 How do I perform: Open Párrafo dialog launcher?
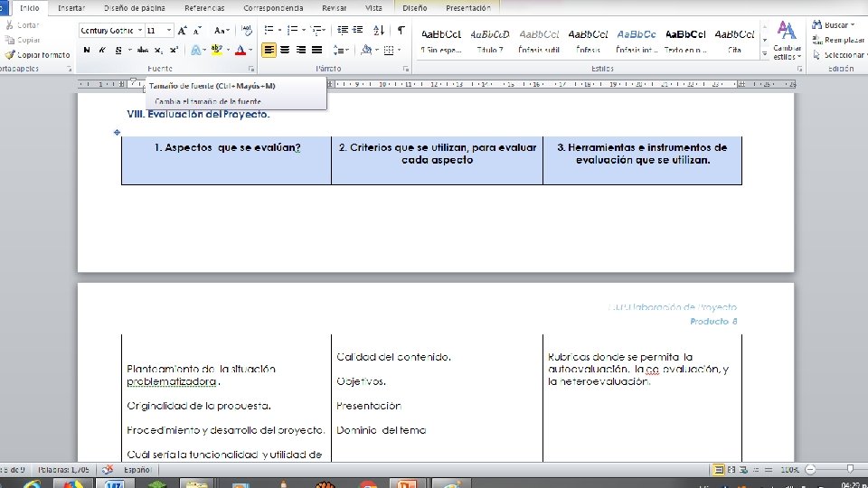pos(406,69)
